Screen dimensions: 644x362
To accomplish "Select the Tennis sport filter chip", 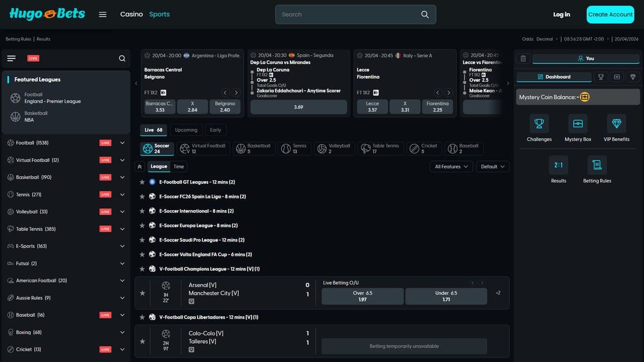I will [x=294, y=149].
